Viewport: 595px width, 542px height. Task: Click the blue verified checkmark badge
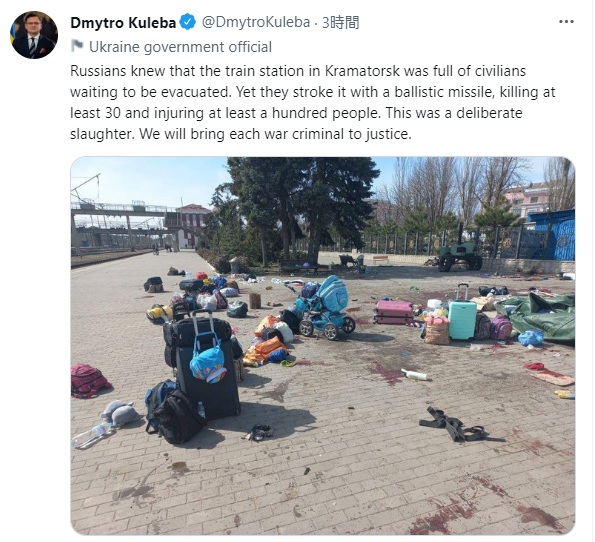pyautogui.click(x=187, y=22)
